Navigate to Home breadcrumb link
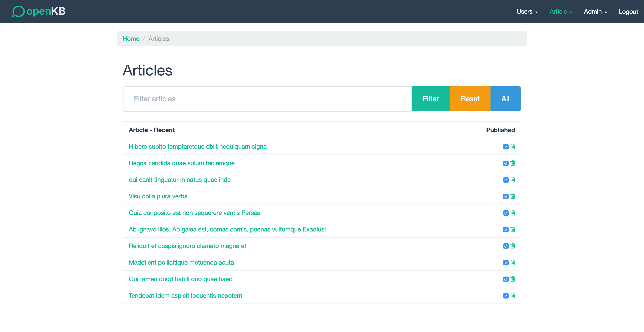The height and width of the screenshot is (332, 644). pos(131,39)
